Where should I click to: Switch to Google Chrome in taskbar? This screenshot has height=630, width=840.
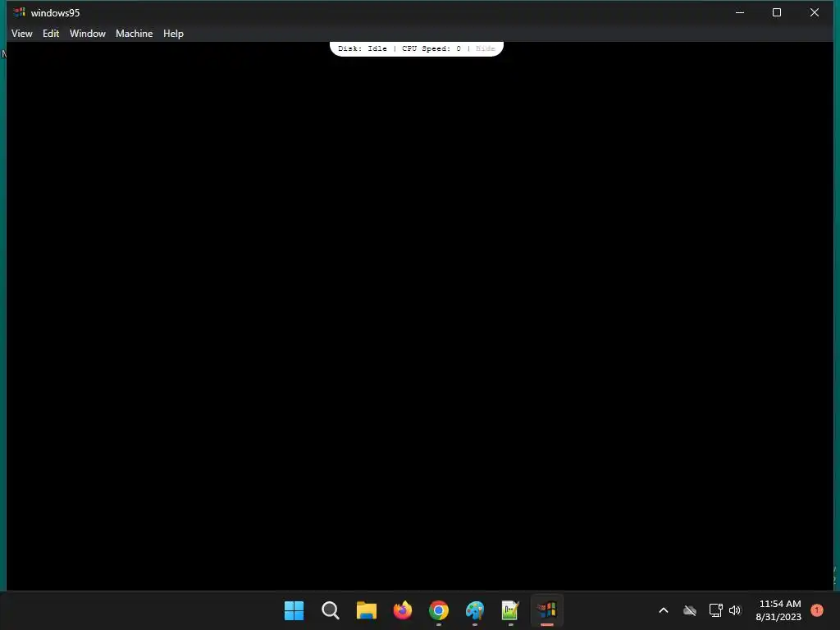click(439, 610)
